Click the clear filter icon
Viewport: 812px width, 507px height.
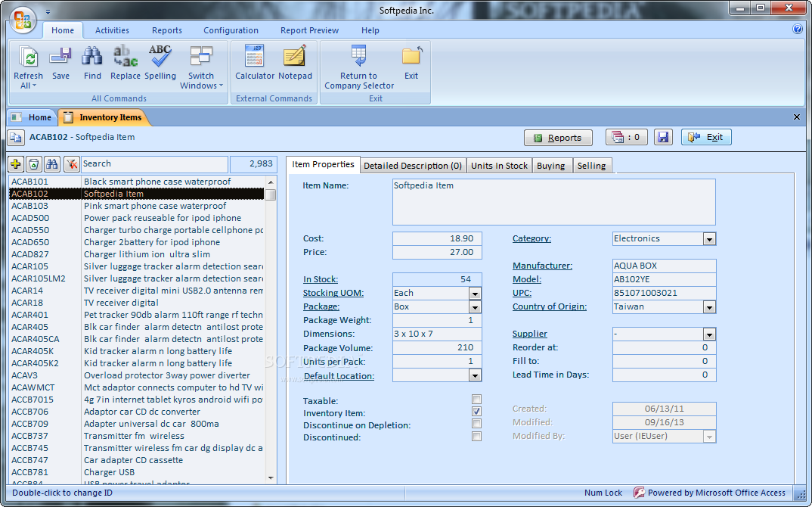pyautogui.click(x=72, y=164)
